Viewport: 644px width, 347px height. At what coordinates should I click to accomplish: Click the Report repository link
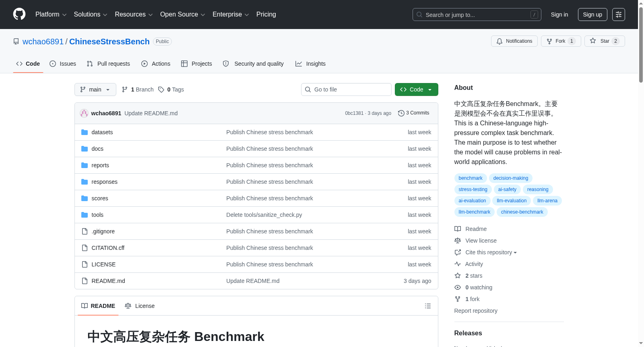476,311
